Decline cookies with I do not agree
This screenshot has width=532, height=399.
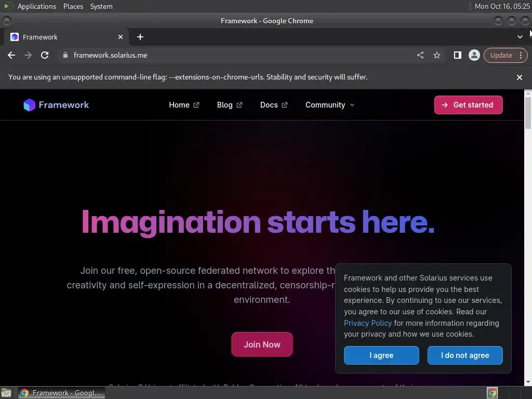point(465,355)
